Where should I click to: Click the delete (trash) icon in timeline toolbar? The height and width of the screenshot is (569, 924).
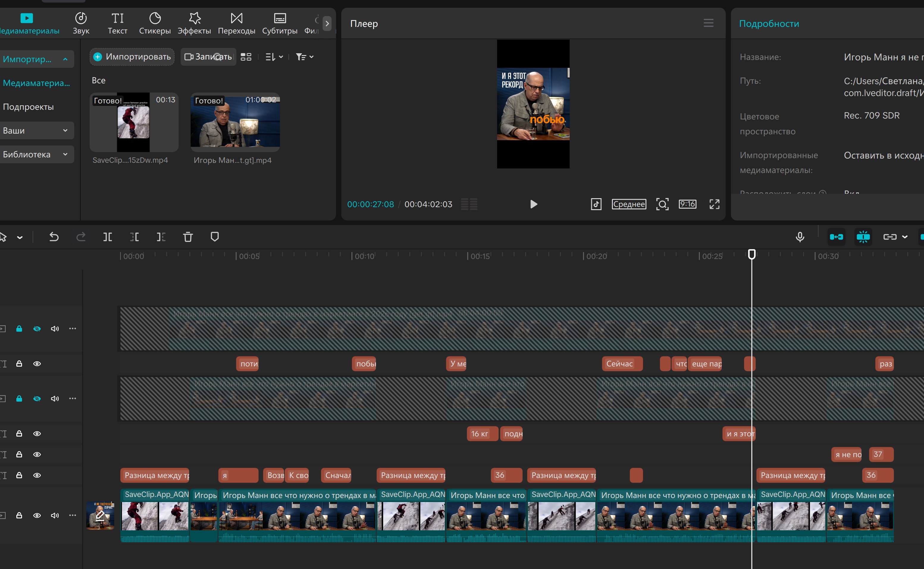[188, 237]
